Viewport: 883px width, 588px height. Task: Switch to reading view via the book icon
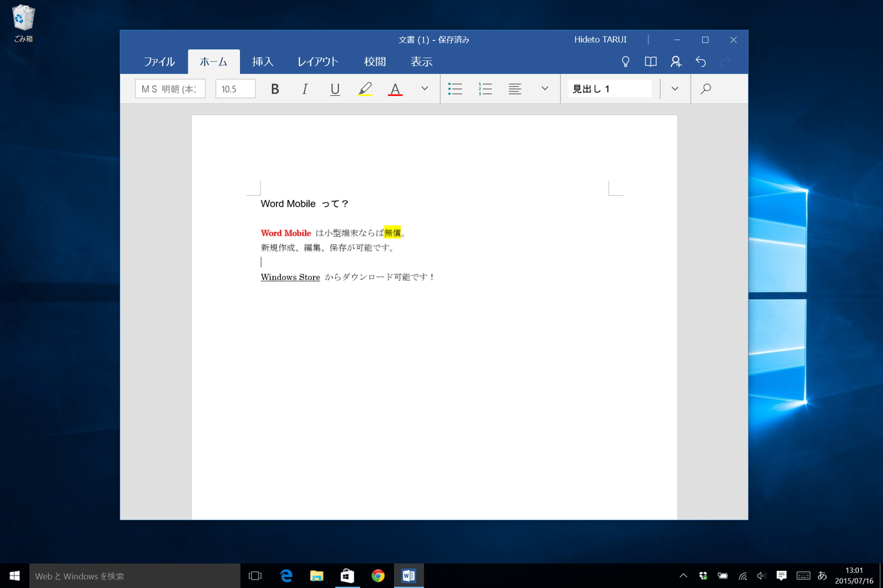[650, 61]
